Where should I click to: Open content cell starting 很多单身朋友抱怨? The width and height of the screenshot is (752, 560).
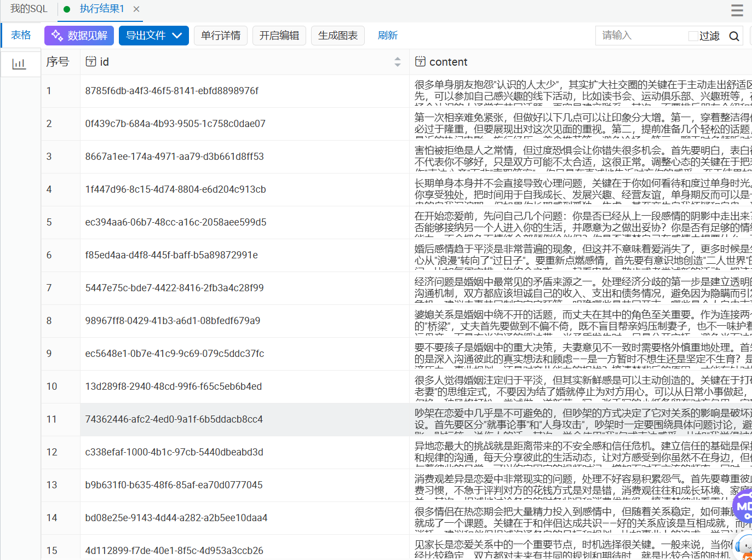coord(581,91)
